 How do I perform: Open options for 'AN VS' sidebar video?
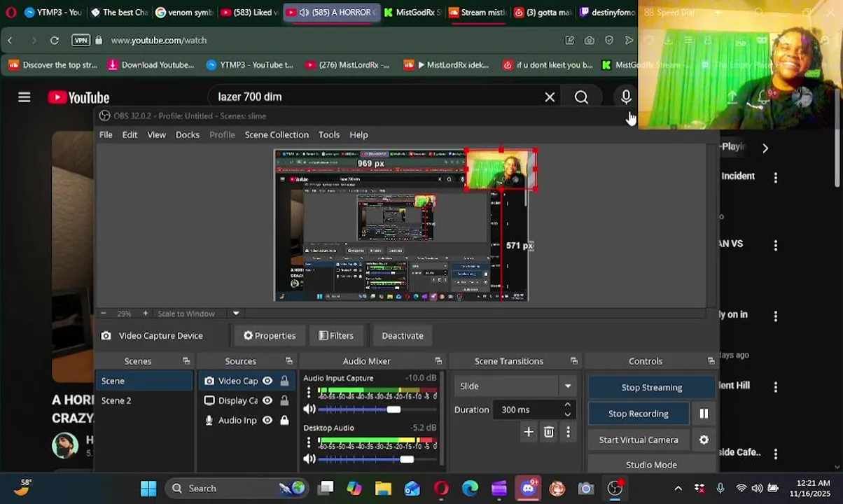pyautogui.click(x=775, y=246)
